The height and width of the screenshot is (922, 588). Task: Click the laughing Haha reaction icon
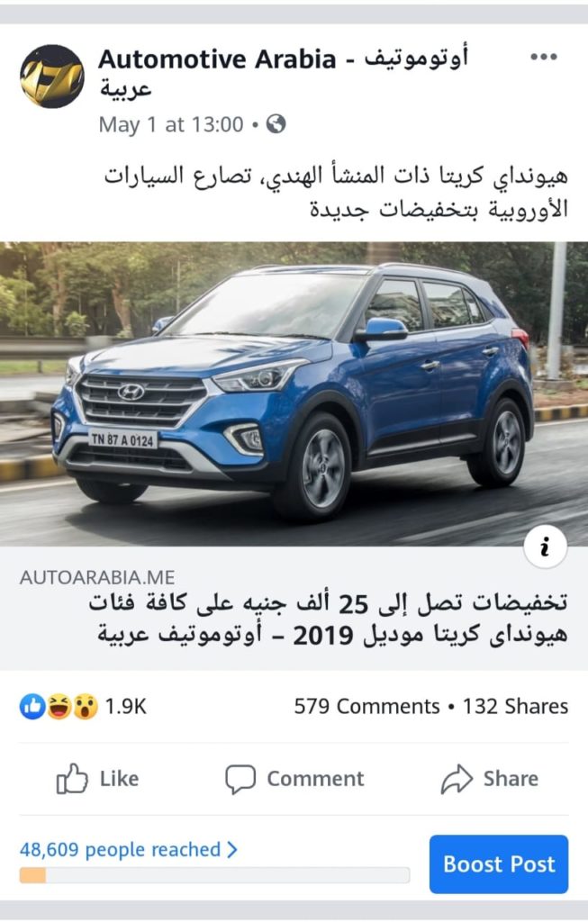pos(59,706)
